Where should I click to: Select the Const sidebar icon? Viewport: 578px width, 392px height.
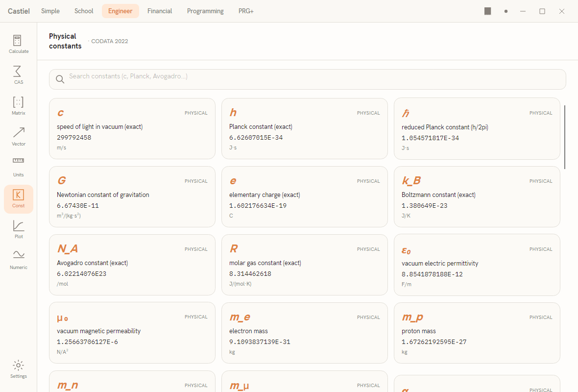[x=19, y=199]
